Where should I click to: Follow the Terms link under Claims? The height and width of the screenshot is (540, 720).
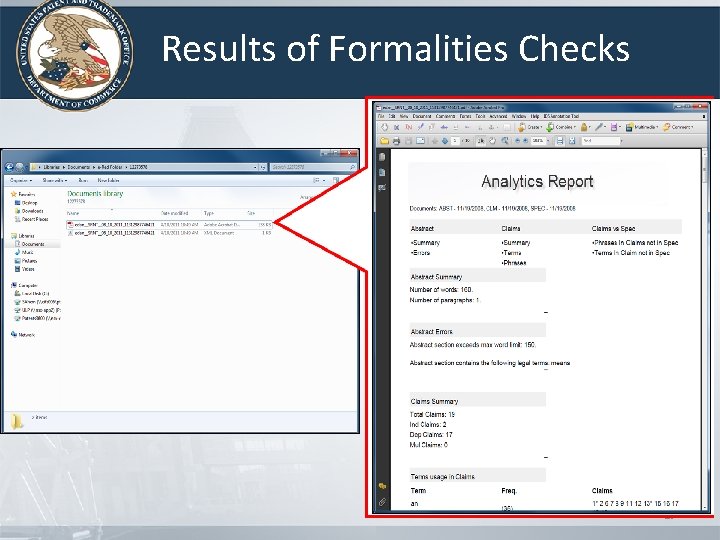point(511,253)
